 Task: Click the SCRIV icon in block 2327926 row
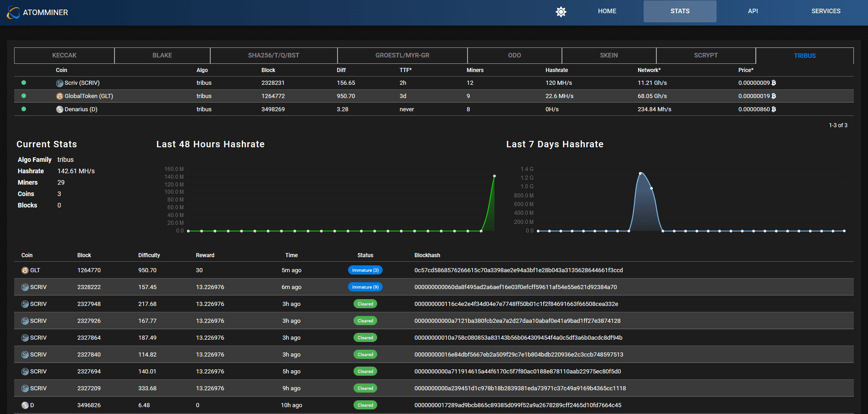click(25, 321)
